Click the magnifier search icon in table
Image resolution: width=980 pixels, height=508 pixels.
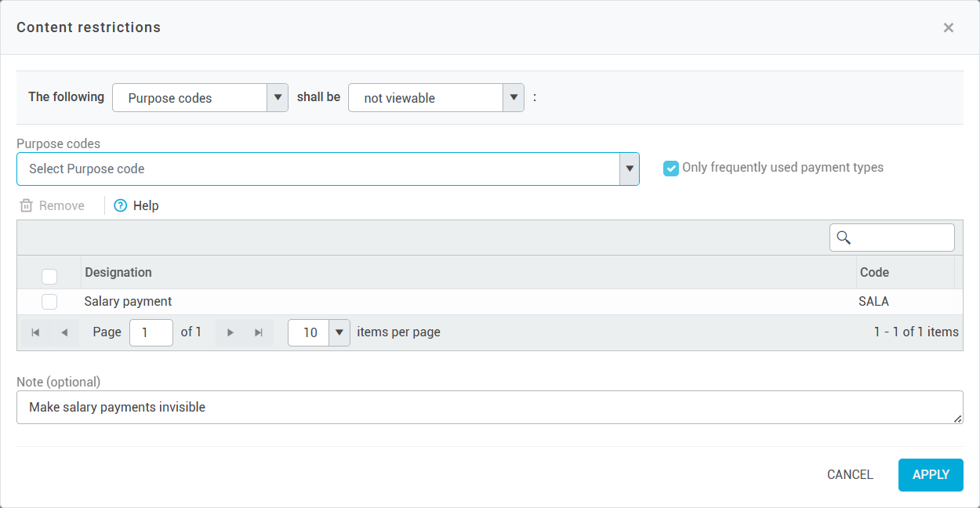pyautogui.click(x=844, y=238)
